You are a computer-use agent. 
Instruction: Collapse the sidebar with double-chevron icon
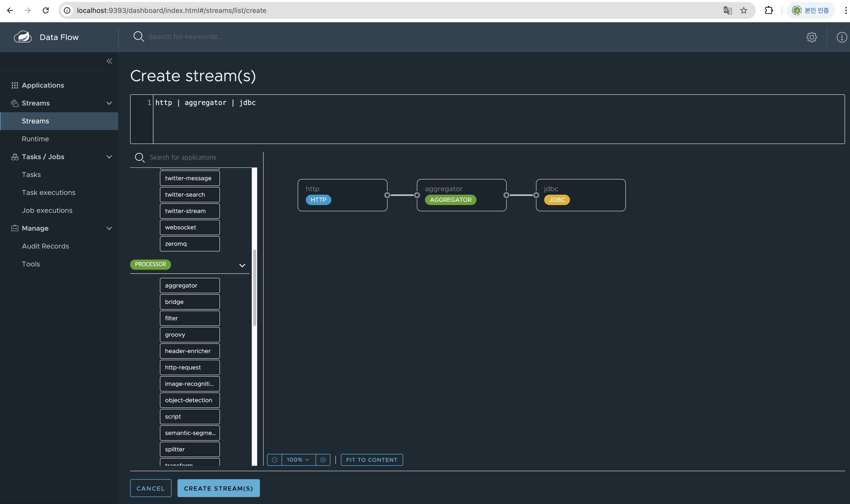tap(109, 61)
